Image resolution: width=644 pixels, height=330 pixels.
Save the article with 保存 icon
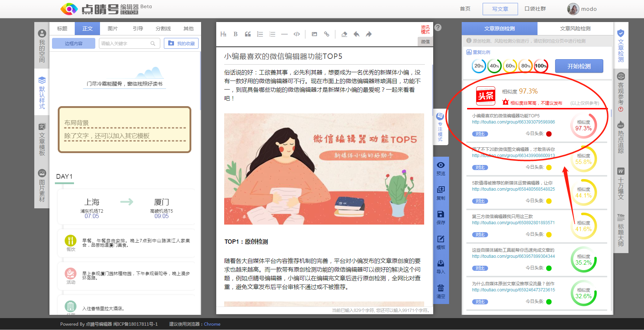[x=441, y=217]
